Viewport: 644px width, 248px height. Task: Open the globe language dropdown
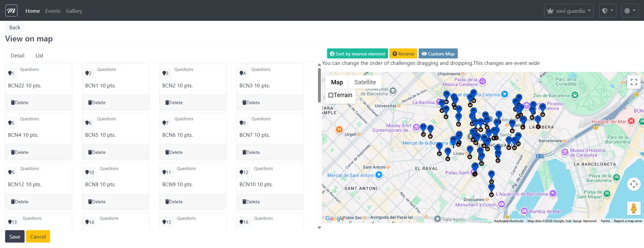[630, 11]
